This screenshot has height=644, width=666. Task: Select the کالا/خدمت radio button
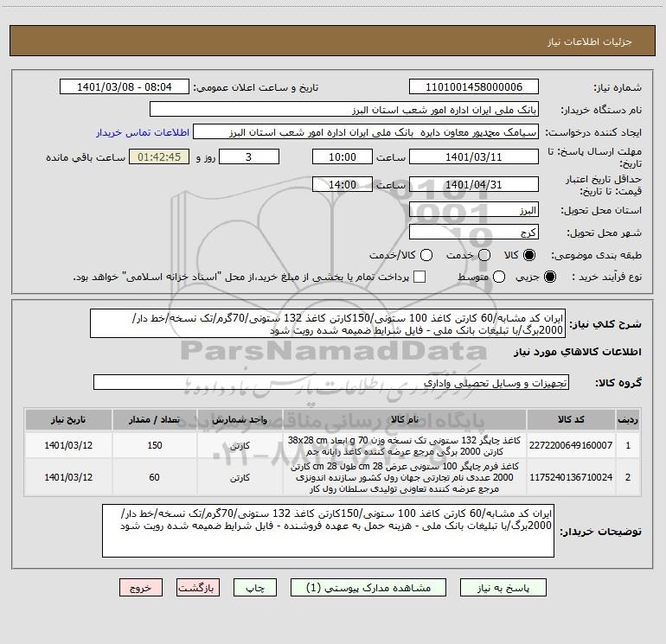pyautogui.click(x=426, y=255)
